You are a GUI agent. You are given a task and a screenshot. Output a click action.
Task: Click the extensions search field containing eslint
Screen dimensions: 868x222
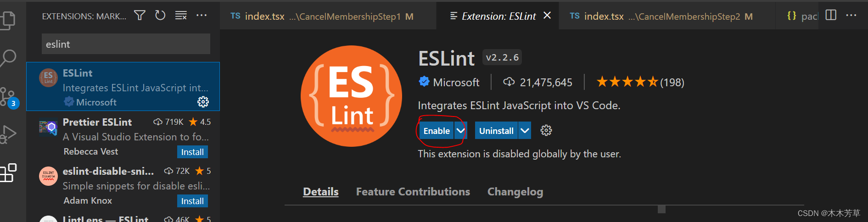[x=126, y=44]
